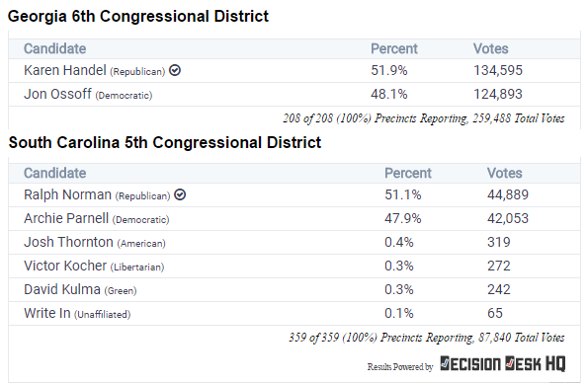Select the Karen Handel candidate name
Image resolution: width=588 pixels, height=383 pixels.
(x=65, y=70)
